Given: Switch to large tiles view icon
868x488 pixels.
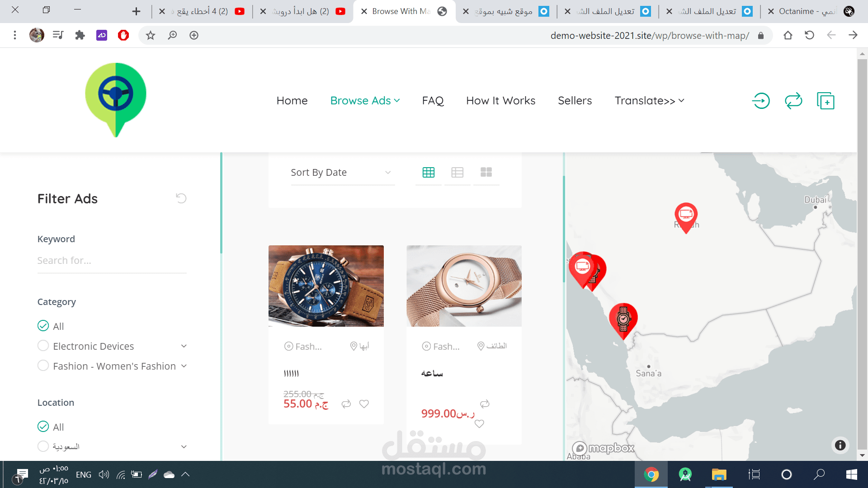Looking at the screenshot, I should pyautogui.click(x=486, y=172).
